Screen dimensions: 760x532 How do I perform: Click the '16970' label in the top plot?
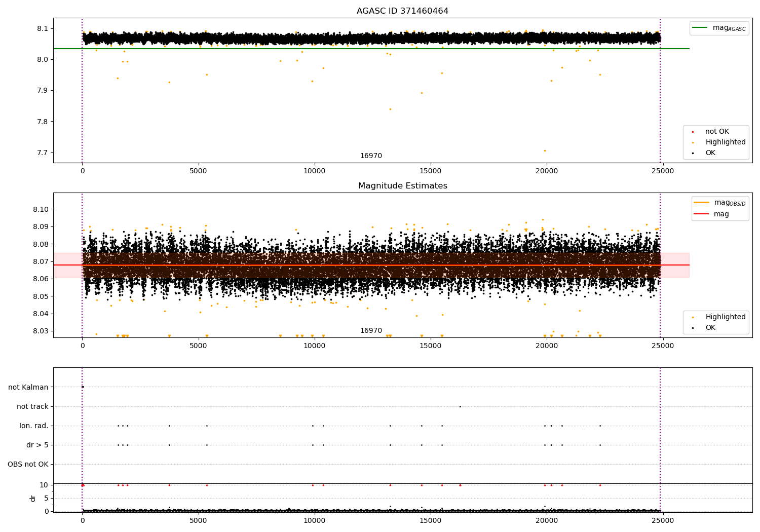[371, 156]
